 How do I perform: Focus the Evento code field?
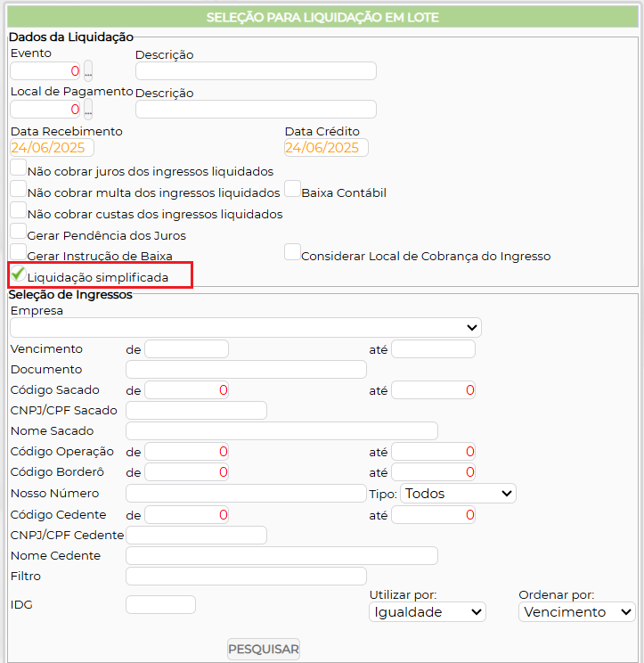[x=45, y=71]
